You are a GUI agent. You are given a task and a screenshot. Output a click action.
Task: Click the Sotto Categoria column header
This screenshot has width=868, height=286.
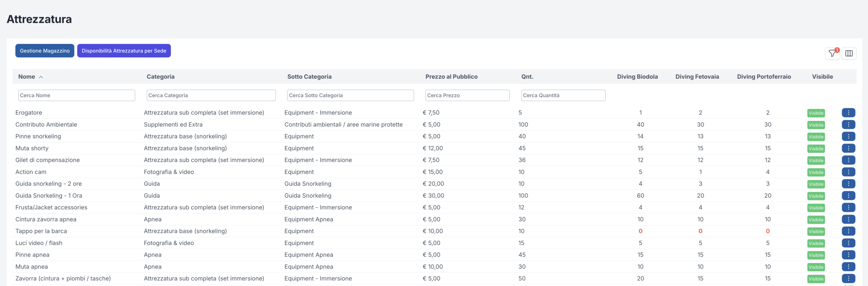click(309, 77)
